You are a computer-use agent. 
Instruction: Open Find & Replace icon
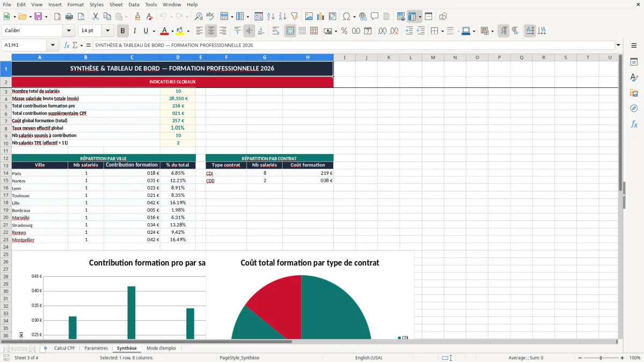point(199,17)
